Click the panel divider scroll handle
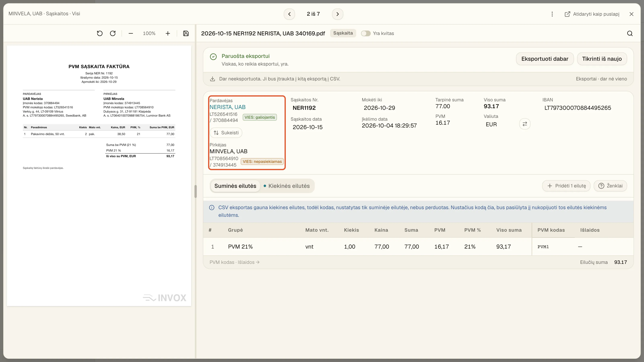This screenshot has height=362, width=644. point(195,191)
